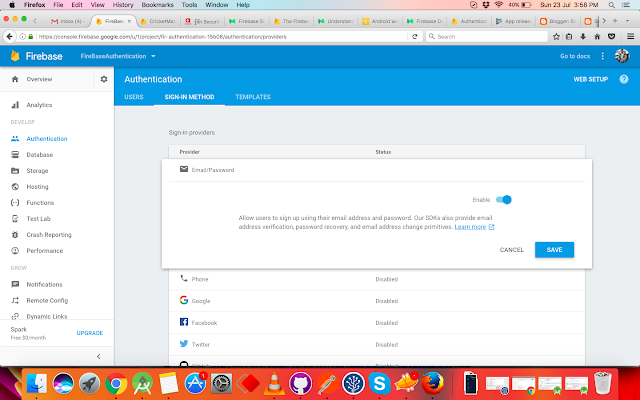Click the Web Setup button
This screenshot has height=400, width=640.
[591, 79]
